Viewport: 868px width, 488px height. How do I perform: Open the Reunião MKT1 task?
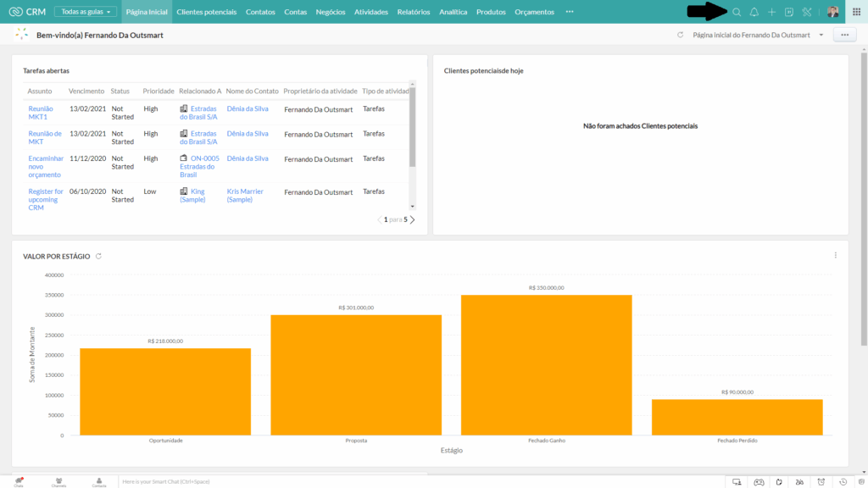[41, 113]
